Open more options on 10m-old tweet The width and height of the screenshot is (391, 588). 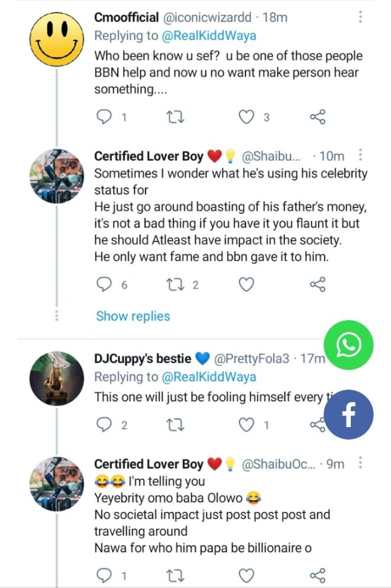[361, 156]
